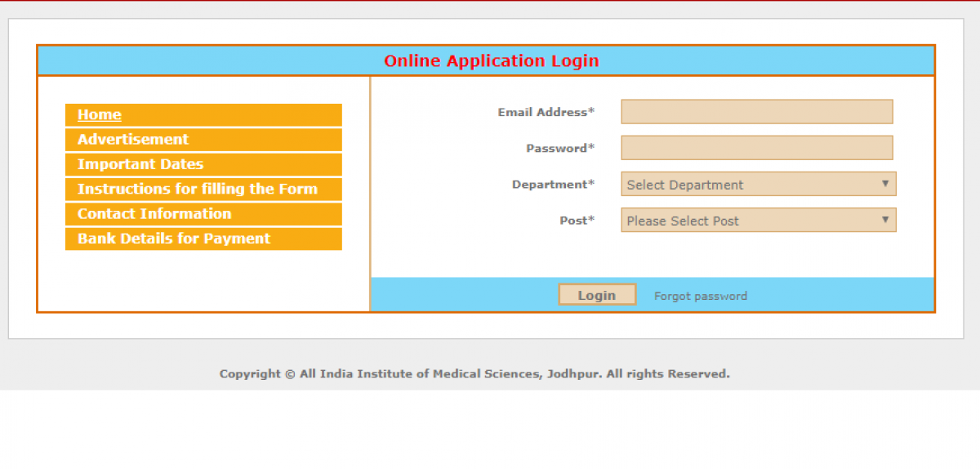Image resolution: width=980 pixels, height=469 pixels.
Task: Open the Home menu link
Action: 100,115
